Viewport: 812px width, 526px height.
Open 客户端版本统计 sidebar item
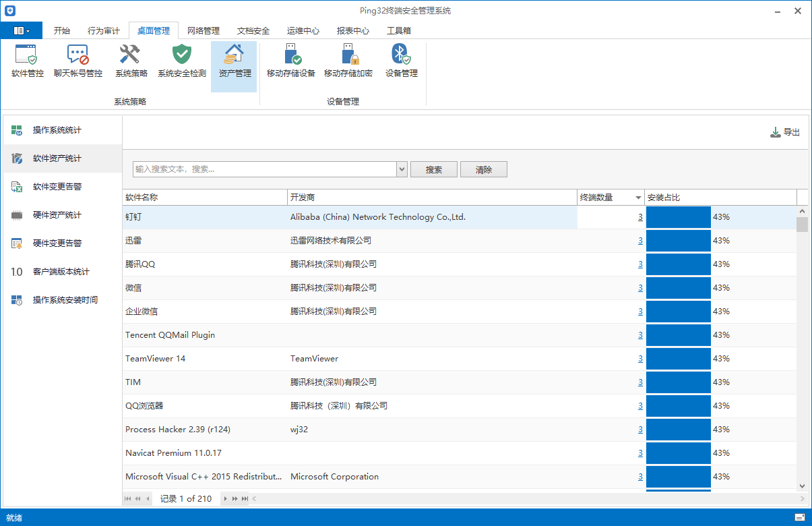point(63,272)
